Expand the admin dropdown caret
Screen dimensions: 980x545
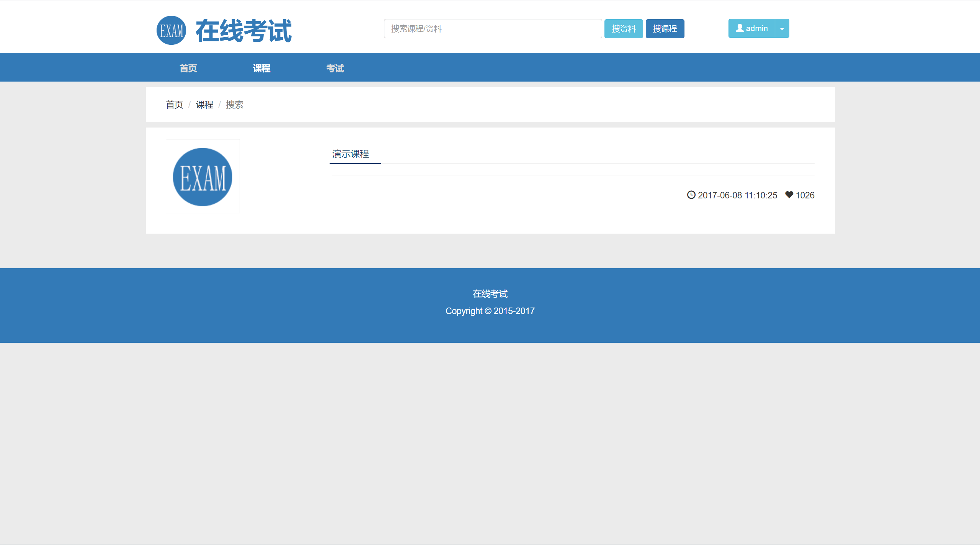[x=782, y=28]
